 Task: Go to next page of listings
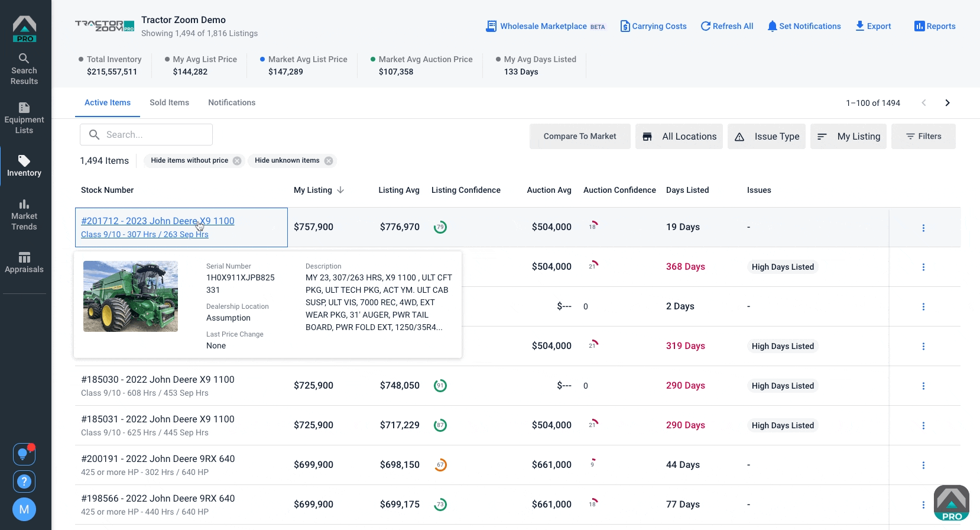[x=947, y=103]
